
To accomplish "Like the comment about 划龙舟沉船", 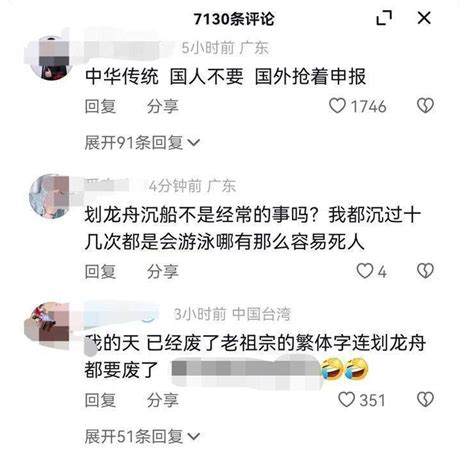I will [365, 271].
